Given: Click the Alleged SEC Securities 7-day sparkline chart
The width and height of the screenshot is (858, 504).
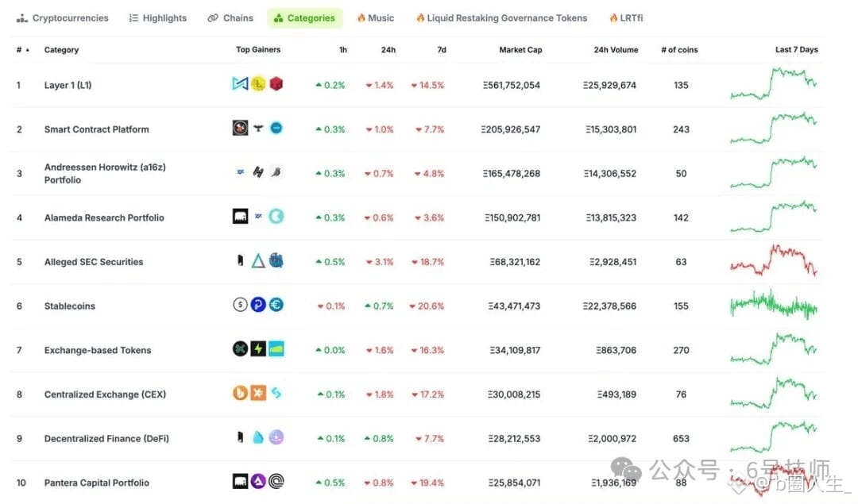Looking at the screenshot, I should pos(773,261).
